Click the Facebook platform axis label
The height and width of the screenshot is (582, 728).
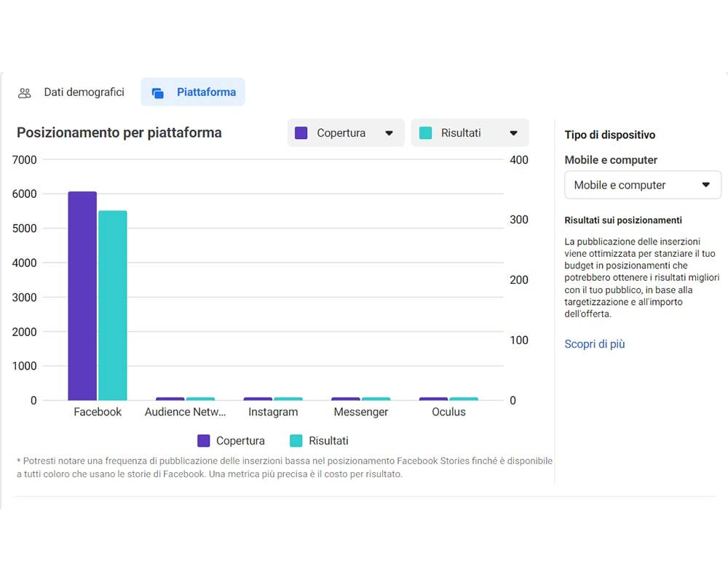tap(98, 412)
